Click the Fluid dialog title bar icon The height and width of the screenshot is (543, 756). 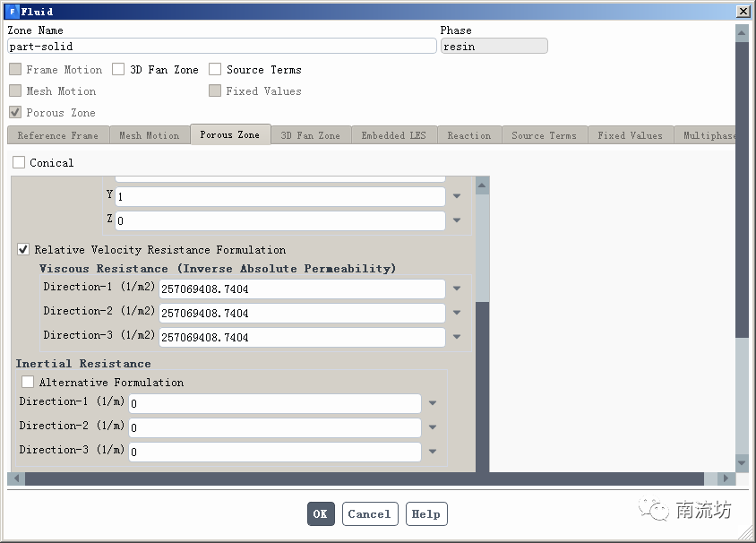pos(12,12)
